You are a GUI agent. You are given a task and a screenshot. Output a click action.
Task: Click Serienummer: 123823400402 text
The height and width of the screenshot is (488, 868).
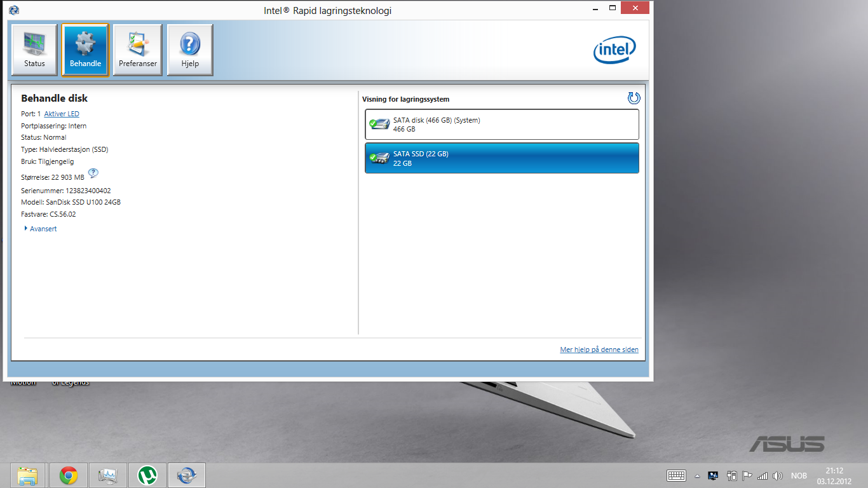tap(66, 191)
